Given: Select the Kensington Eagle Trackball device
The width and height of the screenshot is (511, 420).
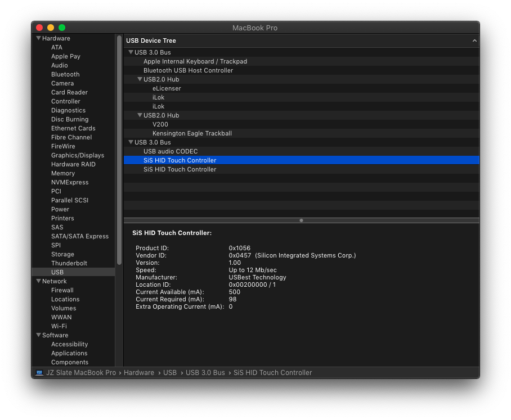Looking at the screenshot, I should coord(192,133).
